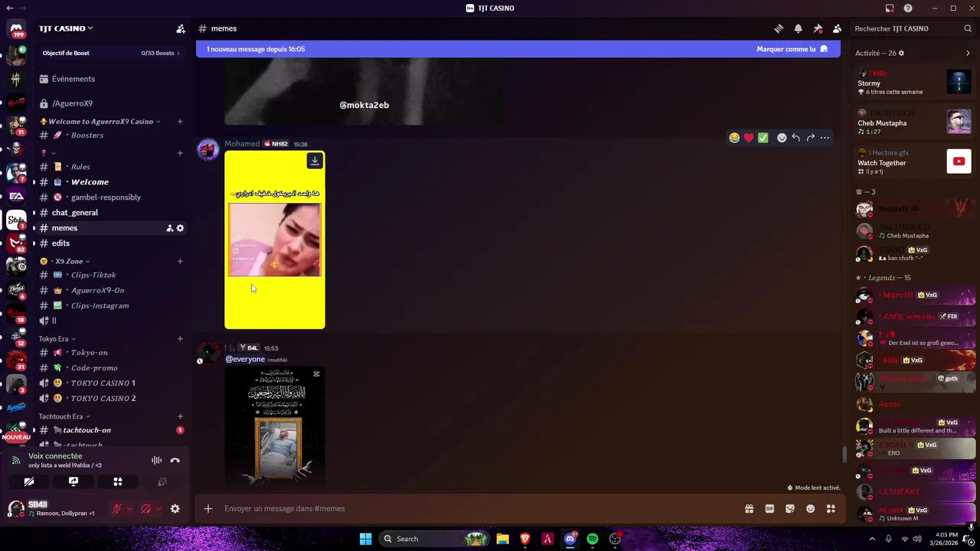Click the Windows Start button
Image resolution: width=980 pixels, height=551 pixels.
click(365, 539)
